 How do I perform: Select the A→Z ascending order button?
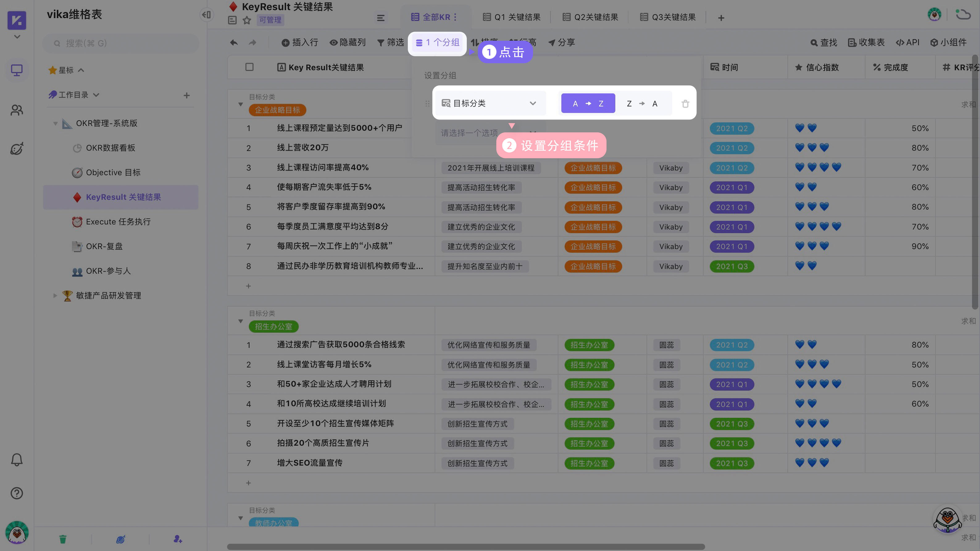[588, 103]
